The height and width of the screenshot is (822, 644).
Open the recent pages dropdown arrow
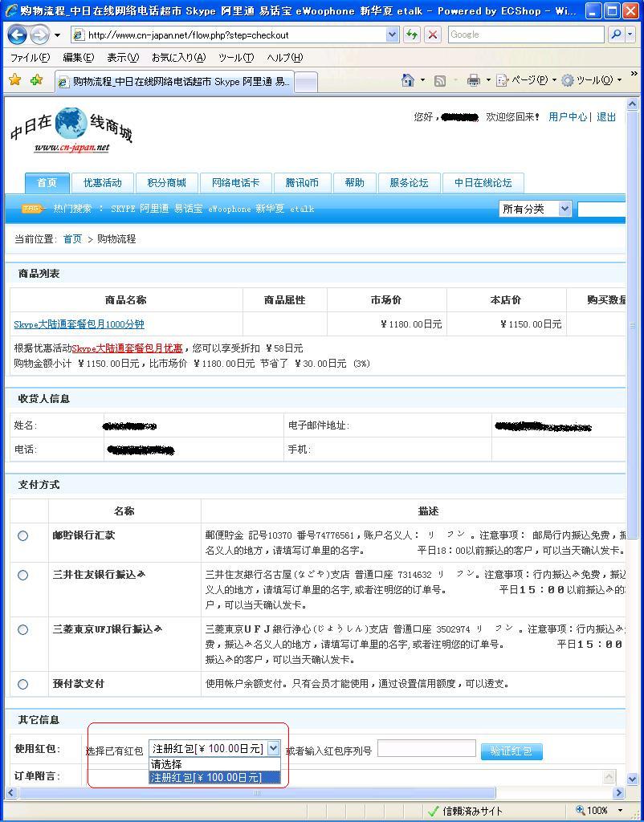[57, 35]
